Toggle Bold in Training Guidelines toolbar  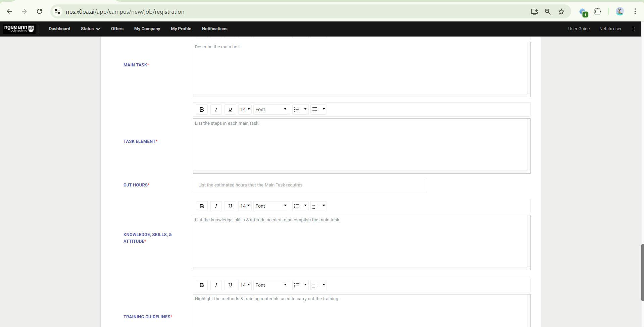[202, 285]
